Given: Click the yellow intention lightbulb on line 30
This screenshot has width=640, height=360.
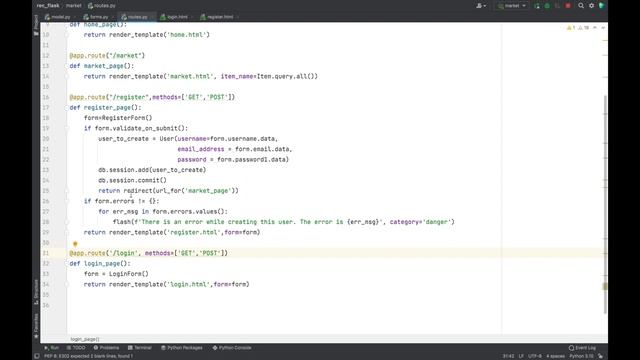Looking at the screenshot, I should [75, 244].
